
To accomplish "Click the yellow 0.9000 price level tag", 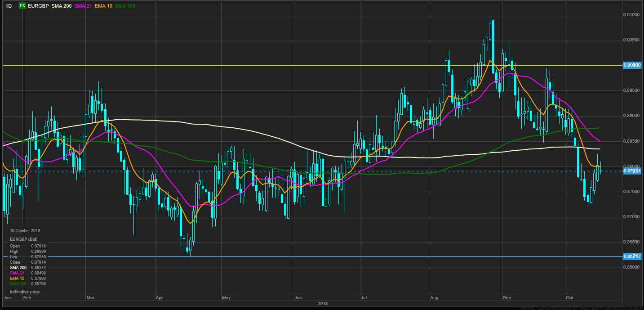I will tap(632, 65).
